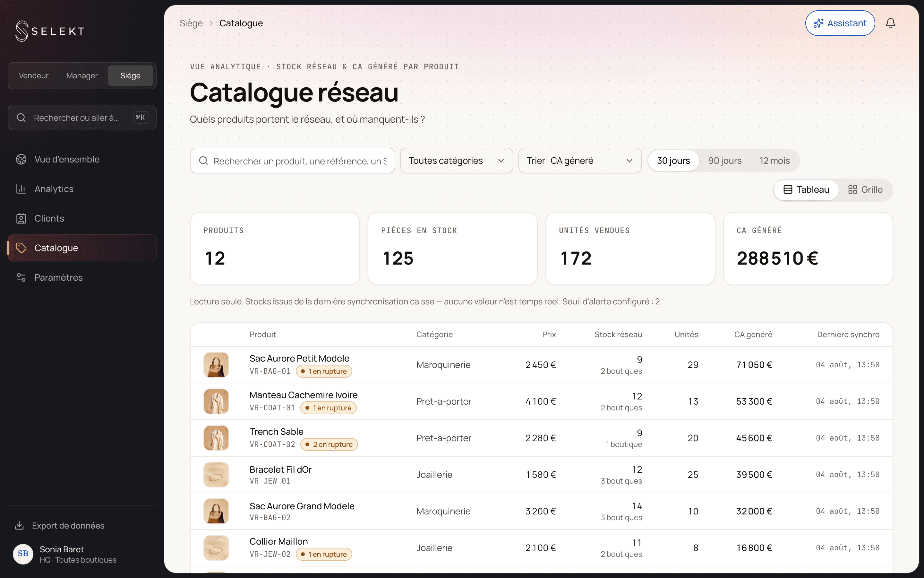Viewport: 924px width, 578px height.
Task: Click the Analytics bar chart icon
Action: (x=21, y=189)
